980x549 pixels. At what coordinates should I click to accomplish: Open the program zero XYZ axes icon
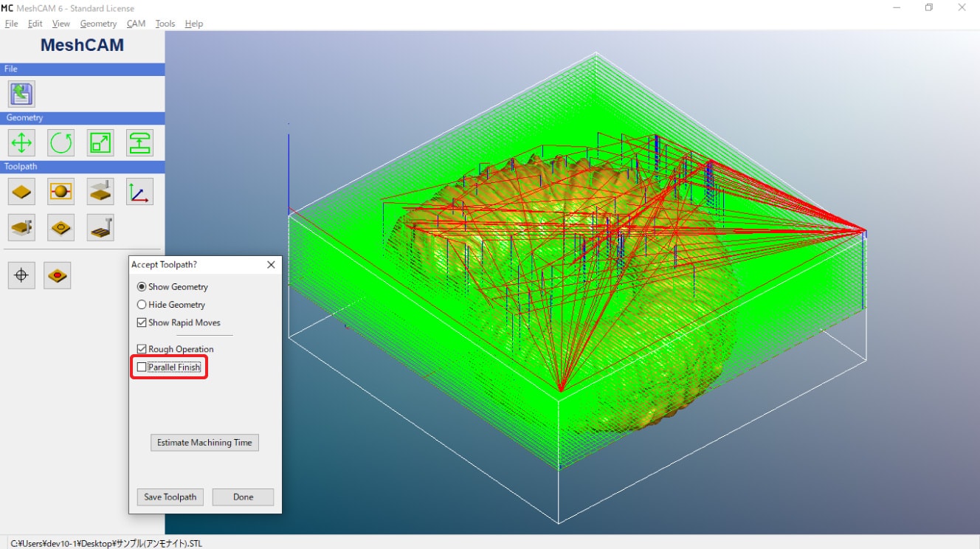tap(139, 191)
